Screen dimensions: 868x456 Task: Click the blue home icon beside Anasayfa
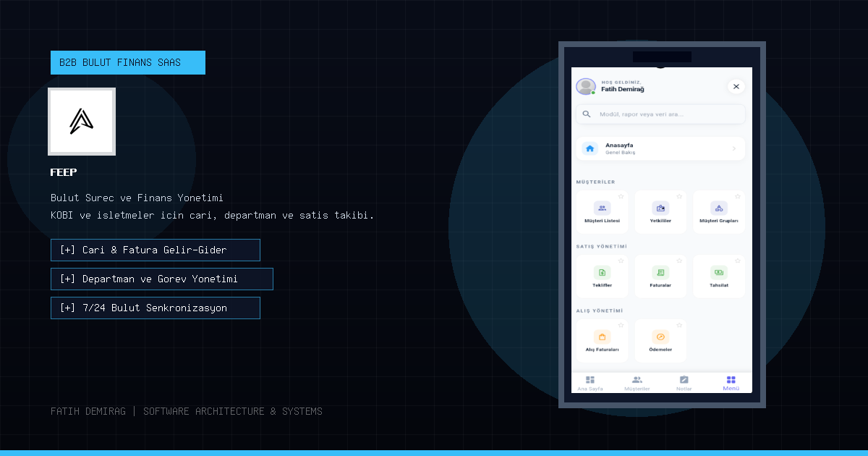click(590, 148)
